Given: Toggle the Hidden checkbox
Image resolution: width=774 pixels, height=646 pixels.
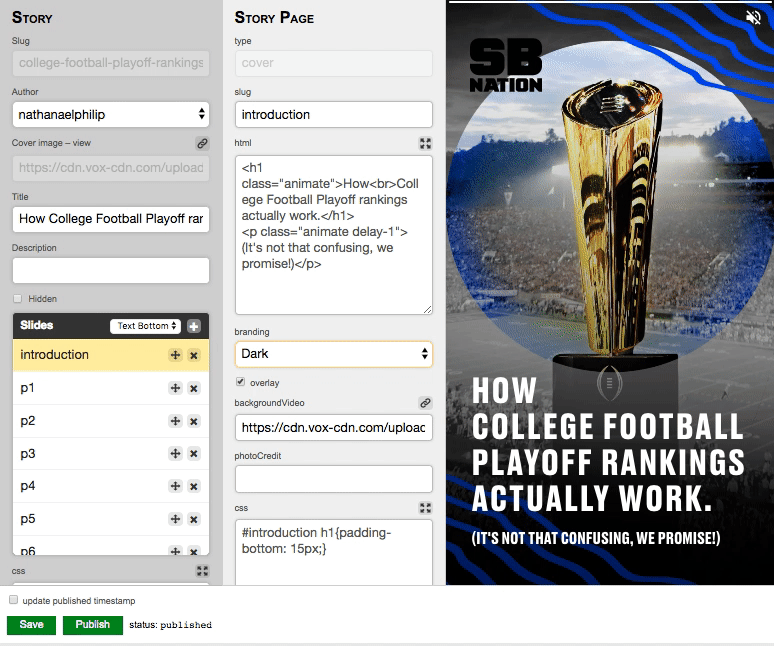Looking at the screenshot, I should 17,299.
